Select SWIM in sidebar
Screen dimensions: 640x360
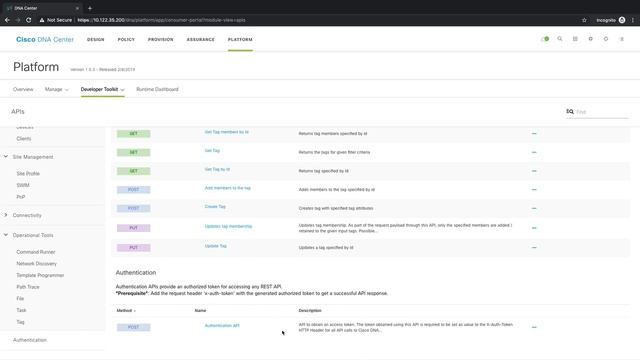(x=23, y=185)
